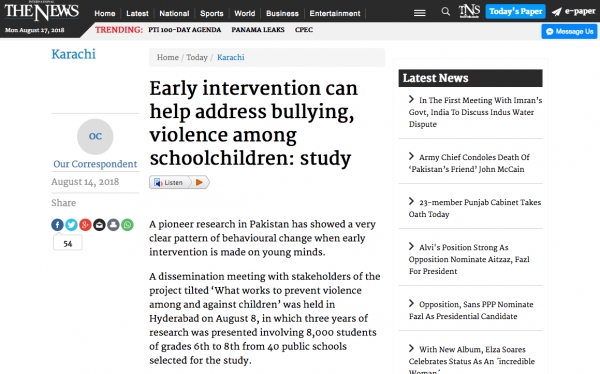Viewport: 600px width, 374px height.
Task: Click The News International logo
Action: [41, 11]
